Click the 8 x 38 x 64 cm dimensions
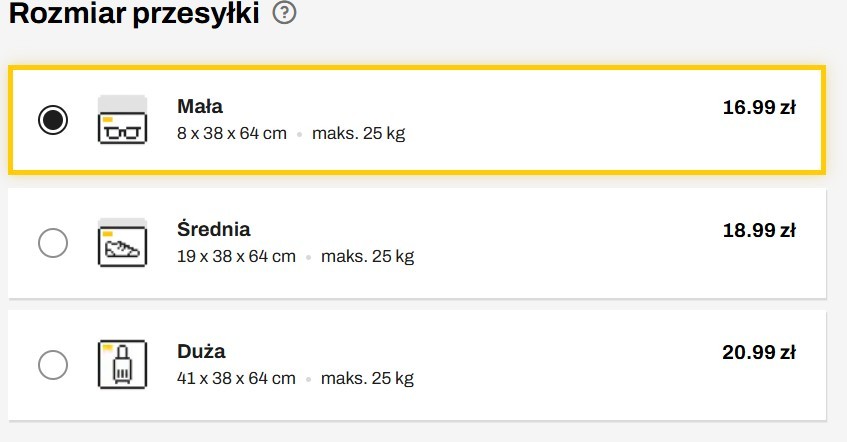The height and width of the screenshot is (442, 847). pos(231,133)
